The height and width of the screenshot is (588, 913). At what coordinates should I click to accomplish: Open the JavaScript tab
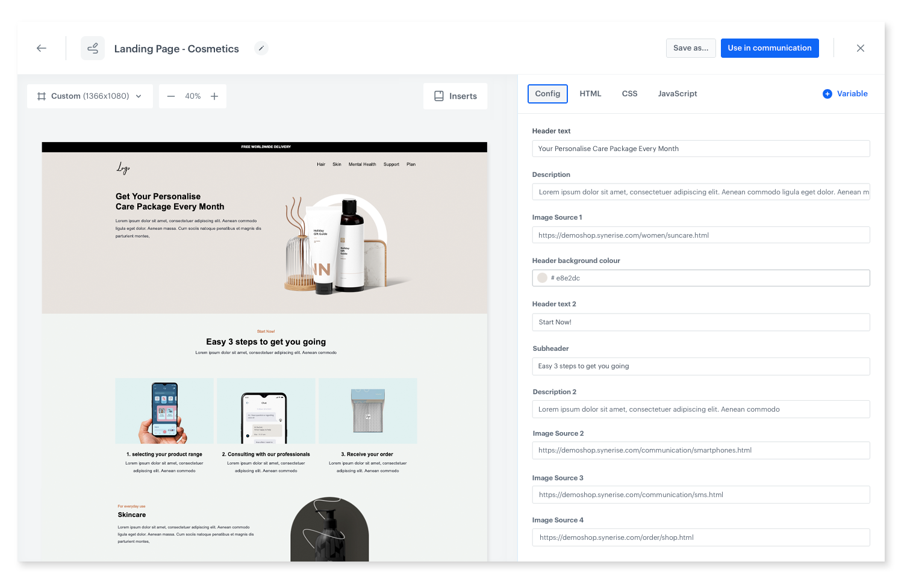pyautogui.click(x=678, y=93)
